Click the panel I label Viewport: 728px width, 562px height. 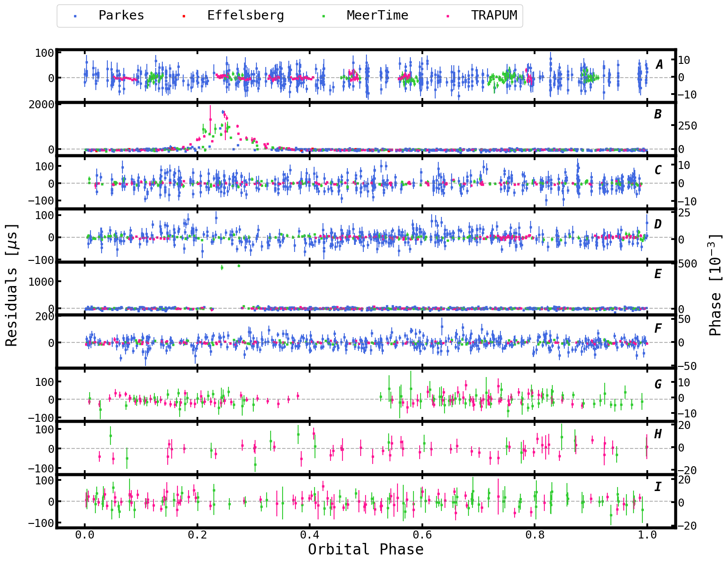(657, 487)
